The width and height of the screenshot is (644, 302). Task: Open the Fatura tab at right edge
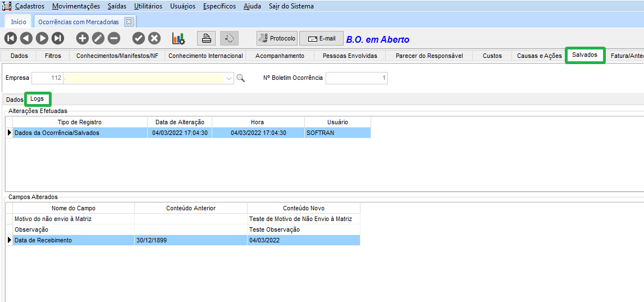tap(627, 56)
